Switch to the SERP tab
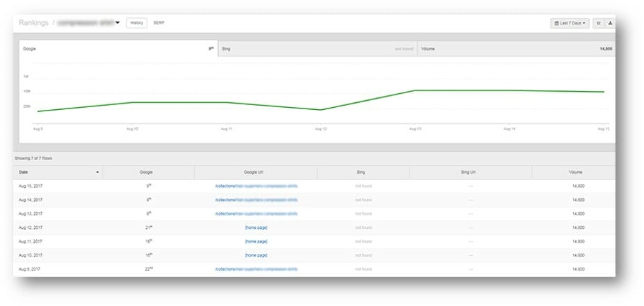 pyautogui.click(x=159, y=23)
